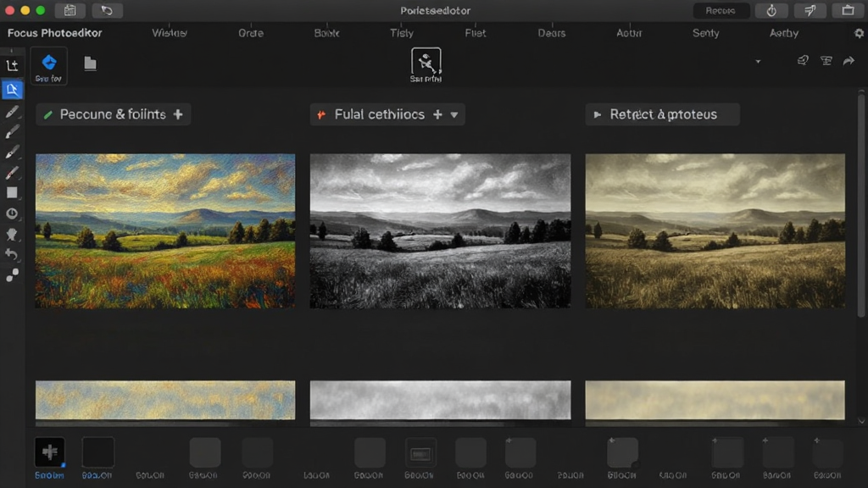Click the "Recoos" button in title bar
868x488 pixels.
pyautogui.click(x=721, y=10)
